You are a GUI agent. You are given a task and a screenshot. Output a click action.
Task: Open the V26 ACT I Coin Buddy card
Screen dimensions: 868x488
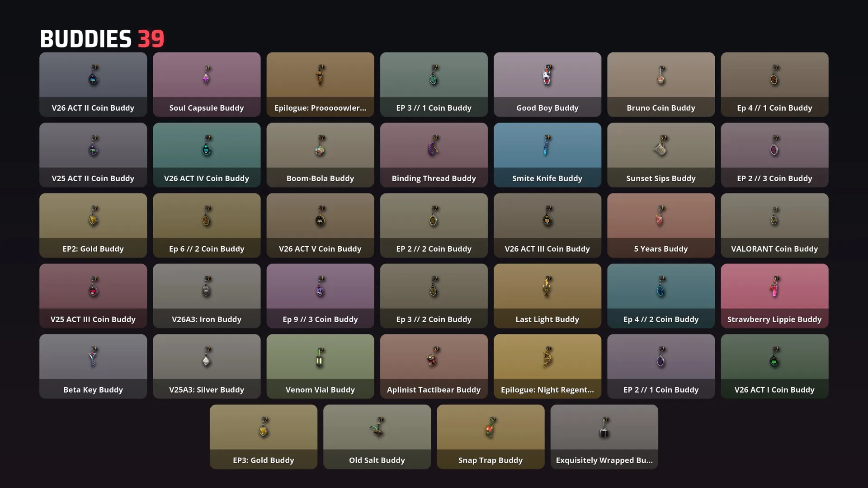click(774, 366)
